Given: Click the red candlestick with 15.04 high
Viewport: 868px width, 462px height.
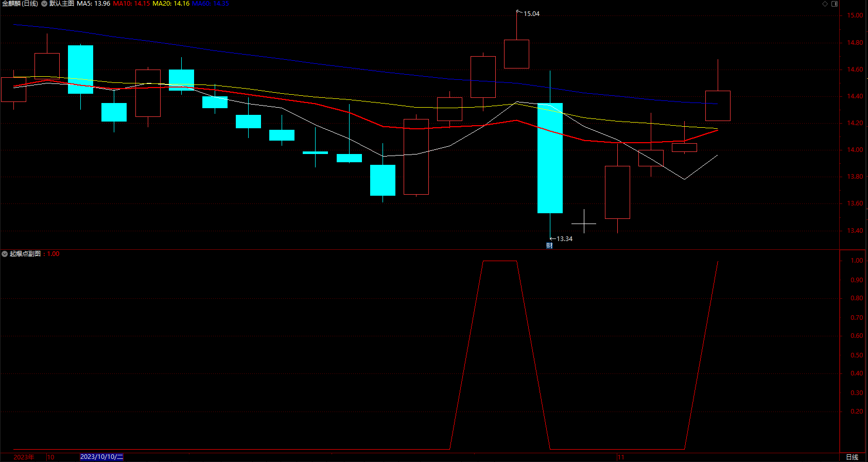Looking at the screenshot, I should click(516, 54).
